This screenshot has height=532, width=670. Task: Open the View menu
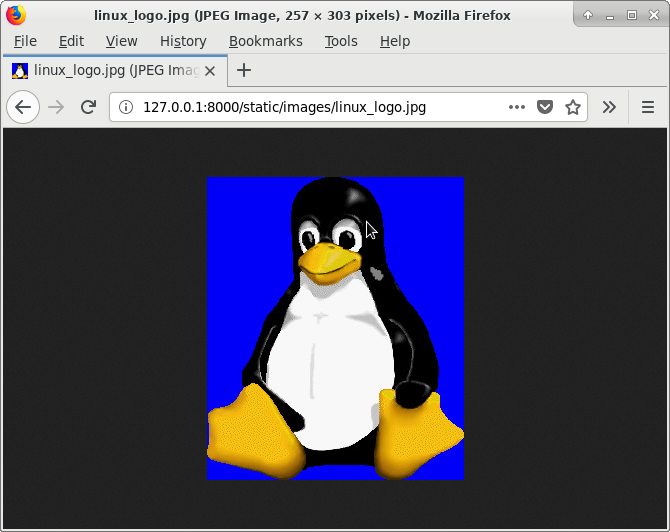click(x=121, y=41)
